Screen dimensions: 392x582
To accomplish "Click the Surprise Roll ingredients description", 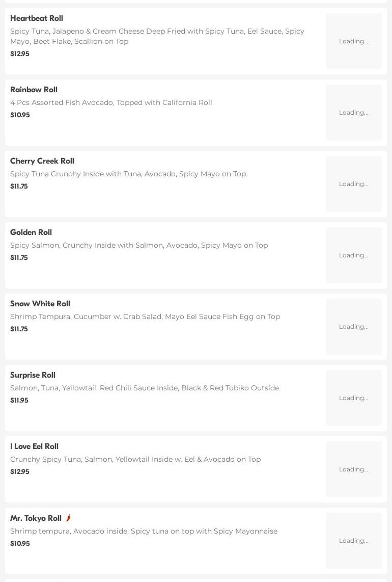I will click(x=145, y=388).
